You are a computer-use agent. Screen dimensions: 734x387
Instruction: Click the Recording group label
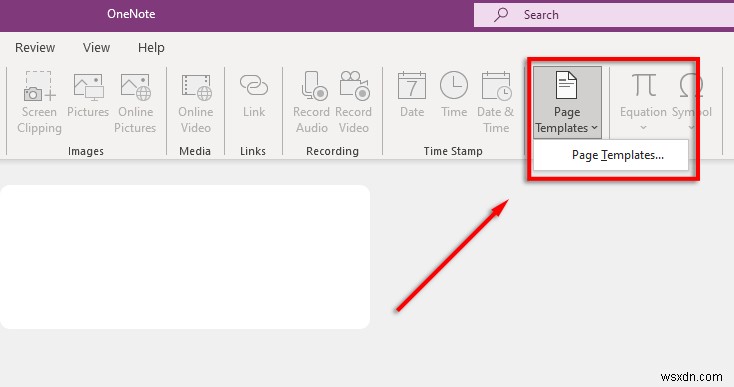[332, 151]
